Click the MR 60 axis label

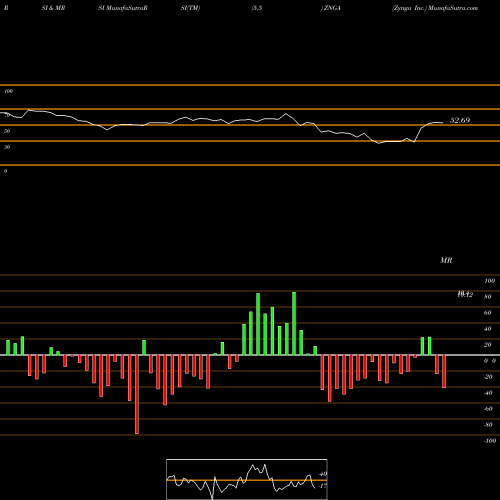pos(488,313)
